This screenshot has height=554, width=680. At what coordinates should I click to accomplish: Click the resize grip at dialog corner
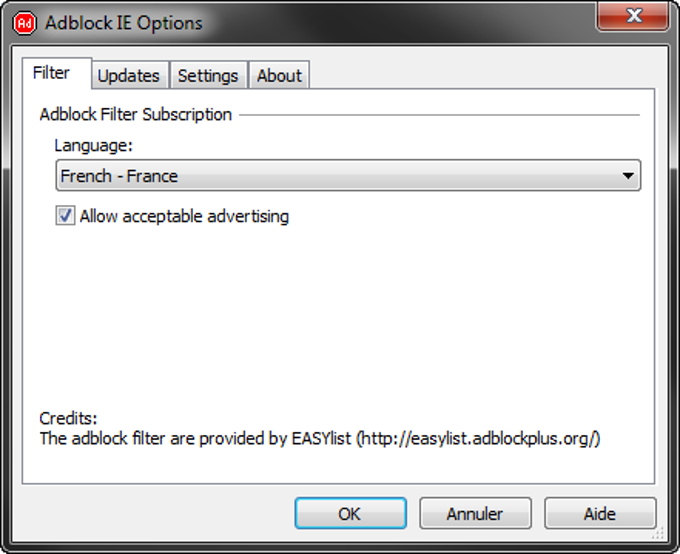[658, 533]
